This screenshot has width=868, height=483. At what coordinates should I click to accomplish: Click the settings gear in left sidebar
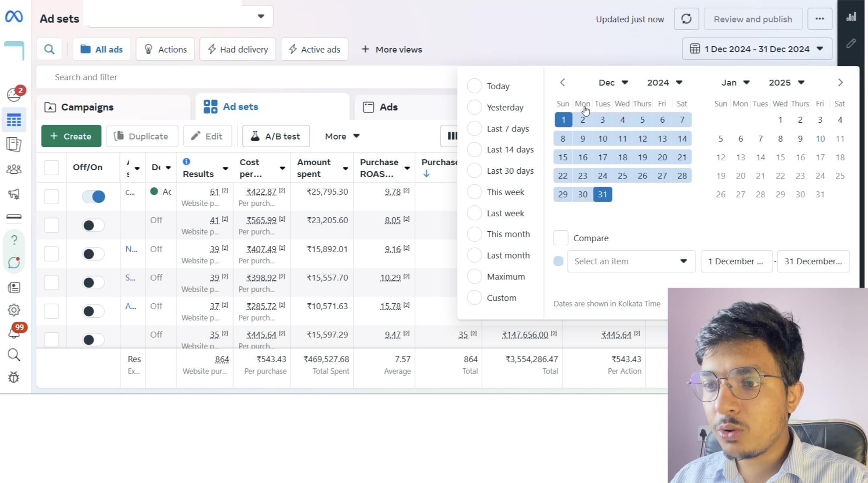(x=14, y=310)
